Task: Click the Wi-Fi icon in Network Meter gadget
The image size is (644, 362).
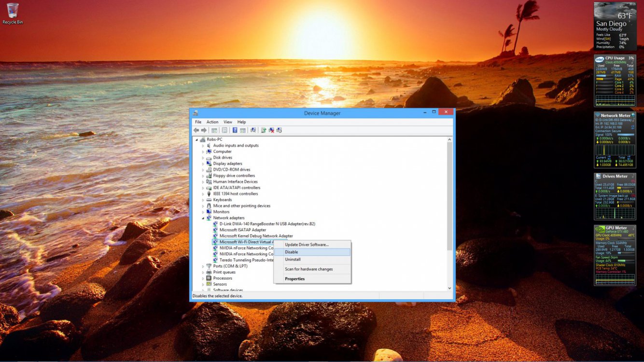Action: pyautogui.click(x=598, y=115)
